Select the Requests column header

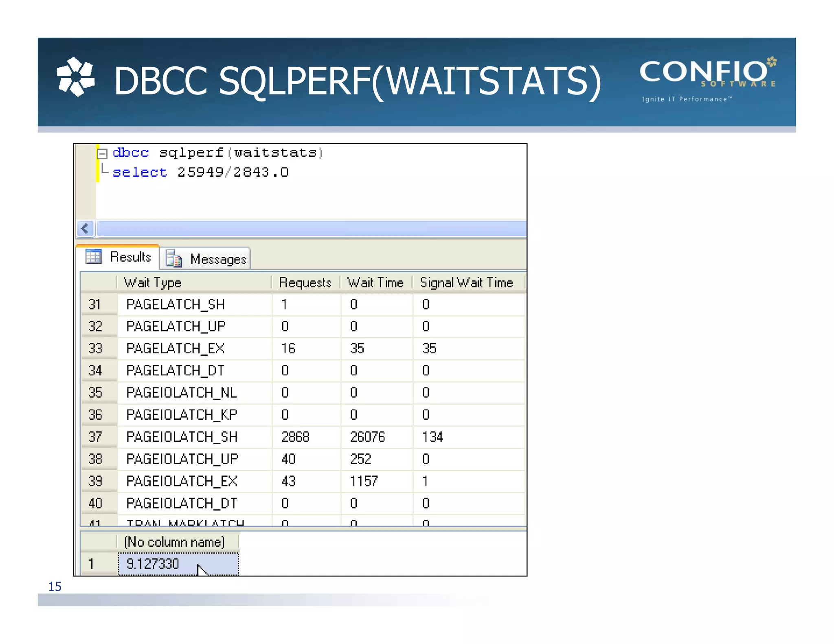(305, 283)
